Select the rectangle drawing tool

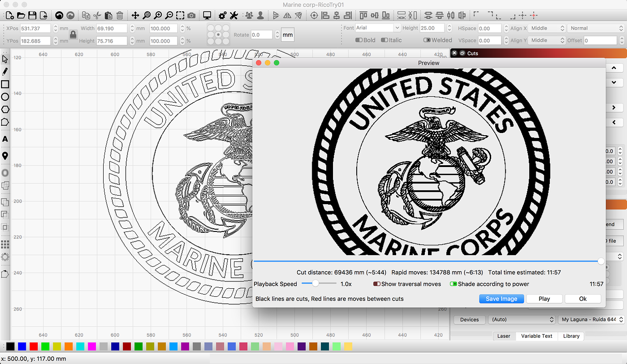coord(5,84)
